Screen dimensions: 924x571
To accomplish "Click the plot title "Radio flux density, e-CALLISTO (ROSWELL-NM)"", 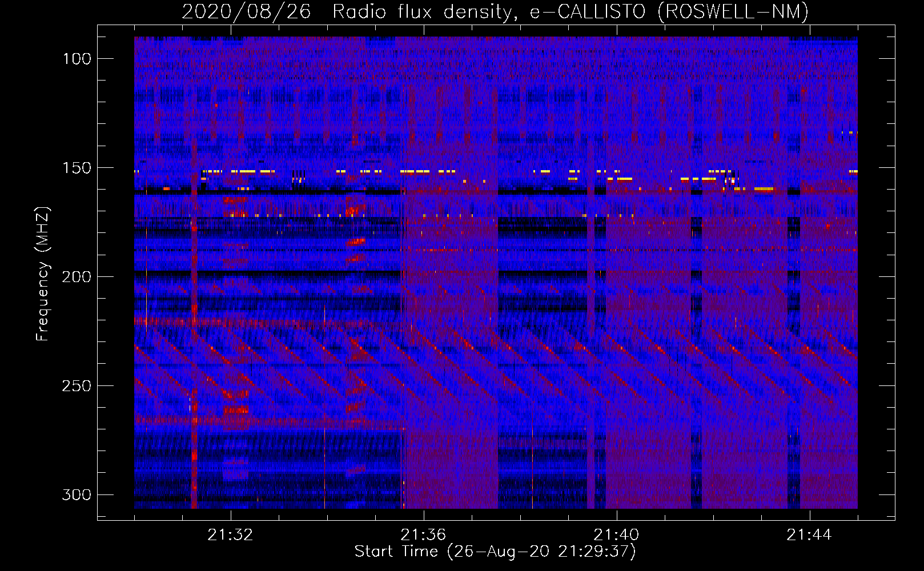I will tap(571, 11).
